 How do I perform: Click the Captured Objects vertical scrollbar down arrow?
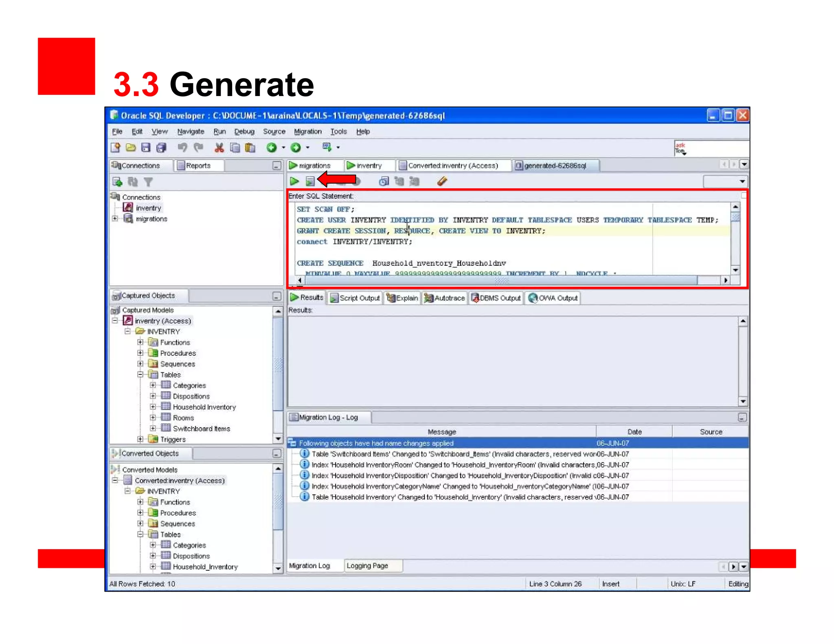tap(278, 439)
